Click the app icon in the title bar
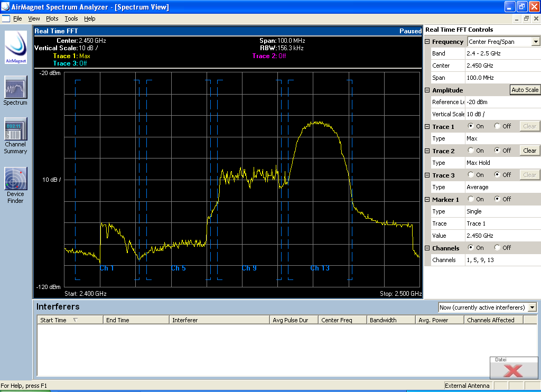This screenshot has width=541, height=392. 5,6
